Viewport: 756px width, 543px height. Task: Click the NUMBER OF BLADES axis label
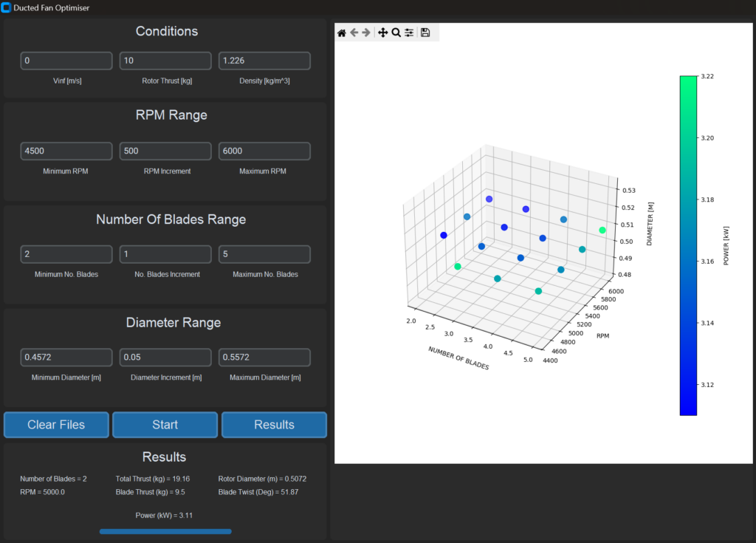[x=458, y=358]
